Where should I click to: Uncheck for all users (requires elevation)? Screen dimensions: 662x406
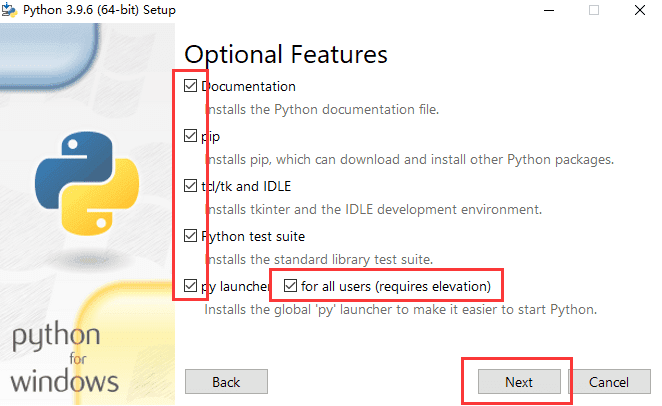pos(290,286)
